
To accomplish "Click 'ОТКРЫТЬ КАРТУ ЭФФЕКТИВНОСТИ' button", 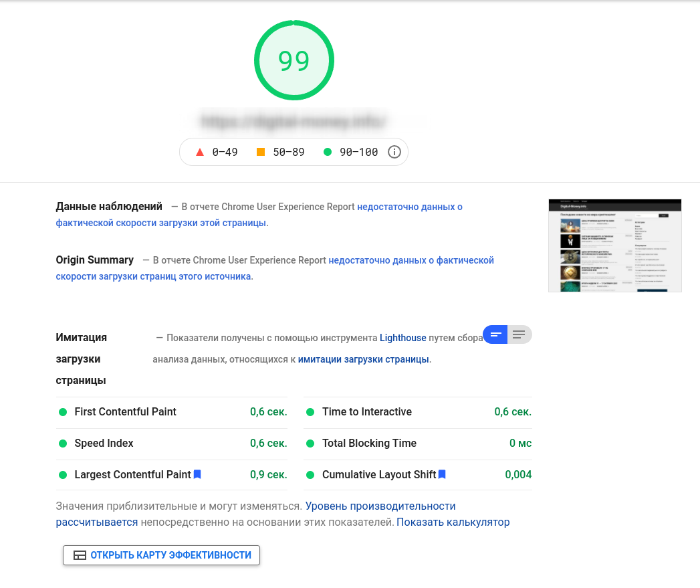I will [x=161, y=555].
